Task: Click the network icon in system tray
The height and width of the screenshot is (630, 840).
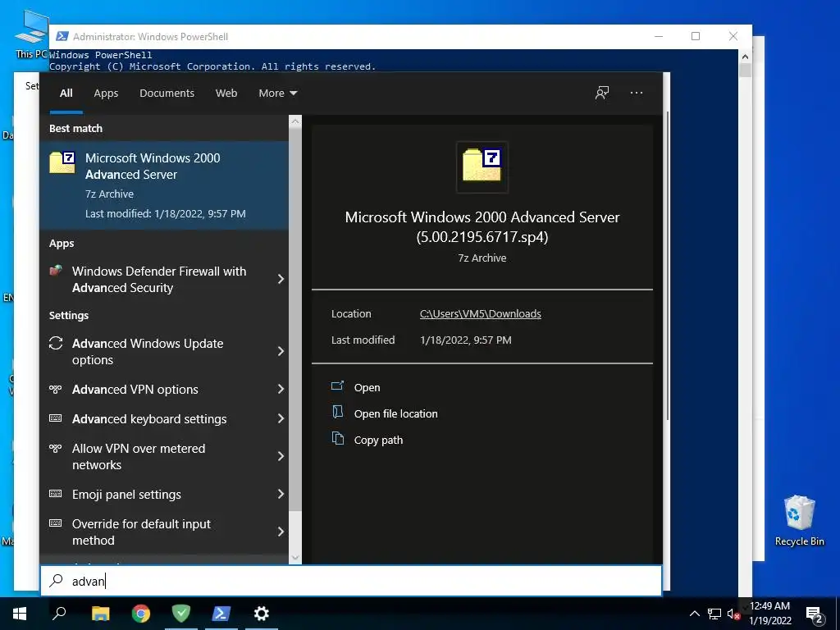Action: (x=714, y=614)
